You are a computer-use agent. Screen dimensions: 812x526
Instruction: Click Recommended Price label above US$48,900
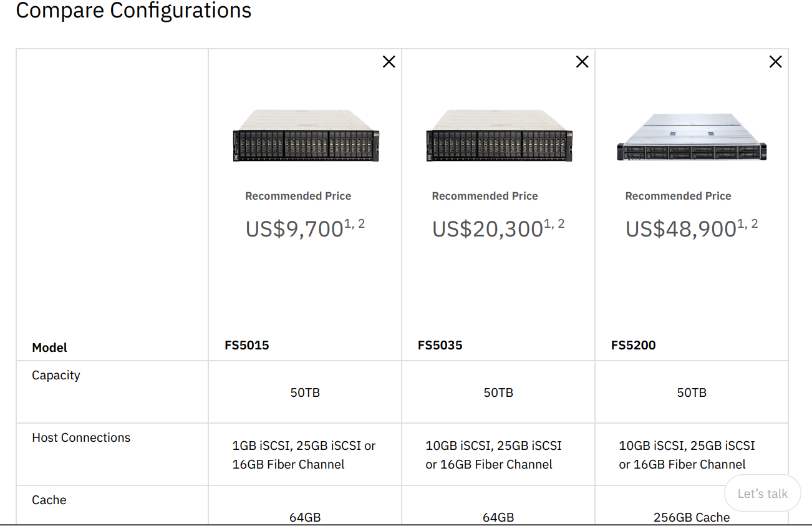pyautogui.click(x=678, y=196)
